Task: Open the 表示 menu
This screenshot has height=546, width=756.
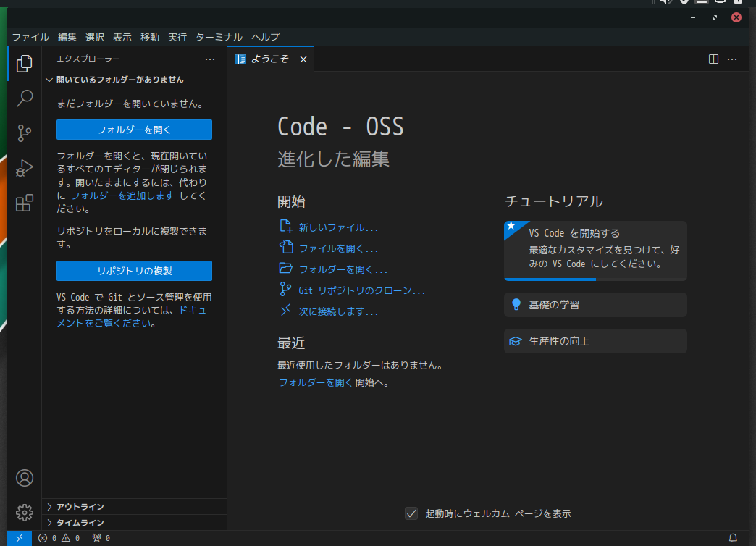Action: 122,37
